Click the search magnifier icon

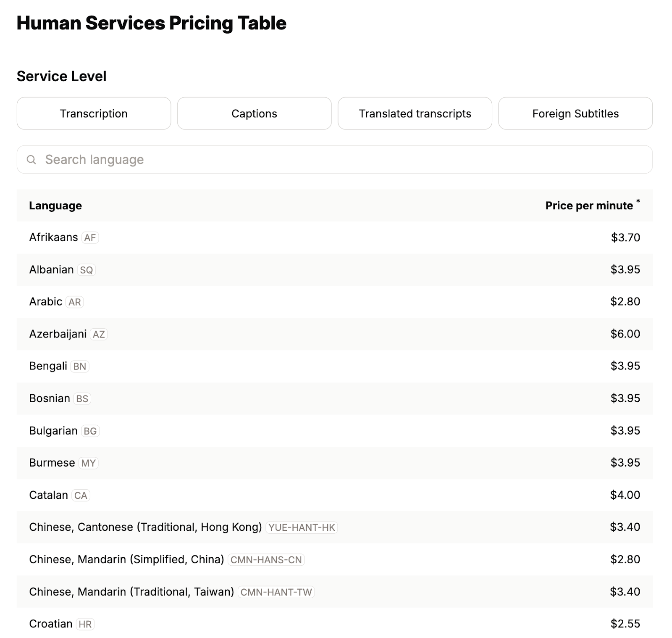click(x=32, y=160)
